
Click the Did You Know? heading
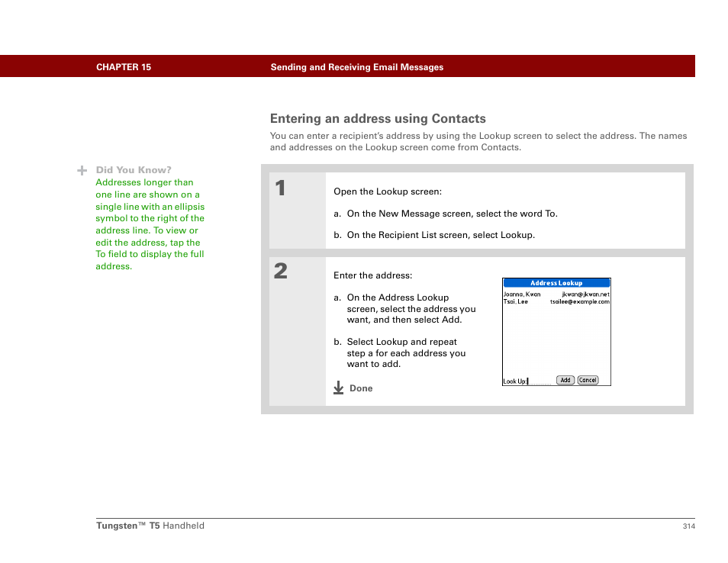point(134,170)
